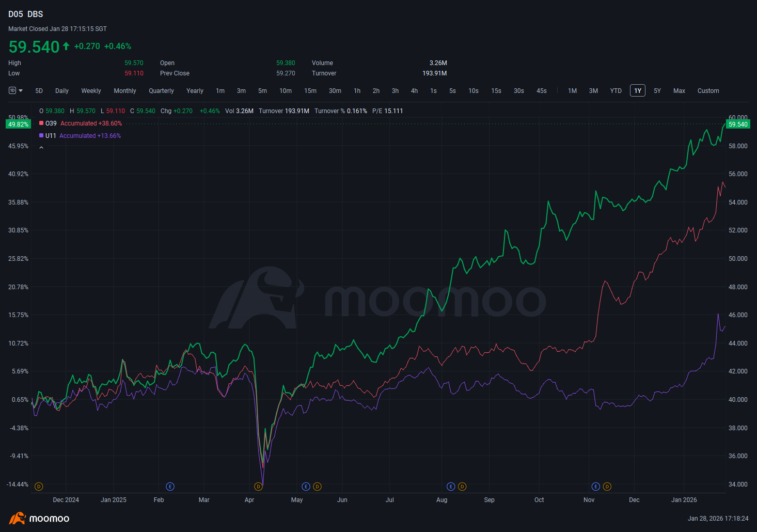Click the dividend marker in April

pos(258,487)
